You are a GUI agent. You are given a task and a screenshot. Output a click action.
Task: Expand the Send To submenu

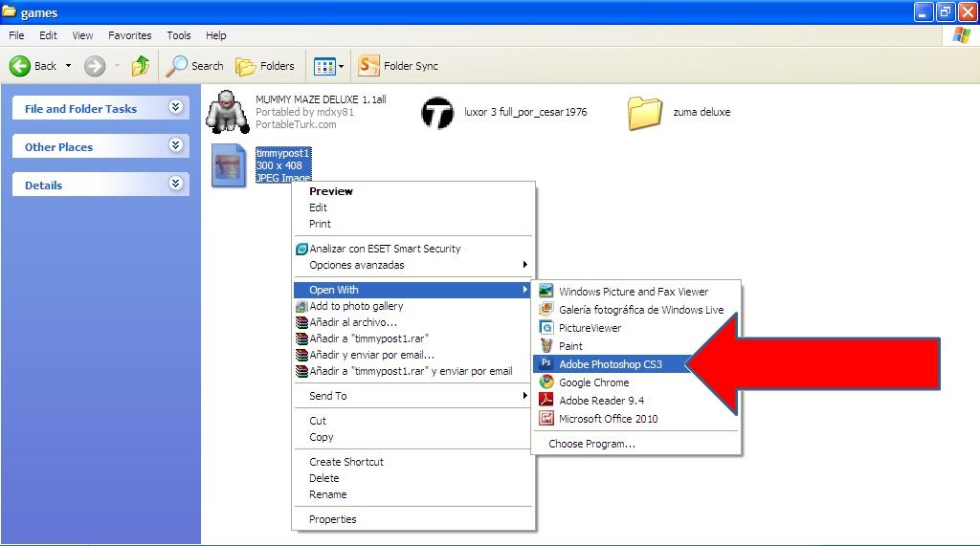pos(413,396)
